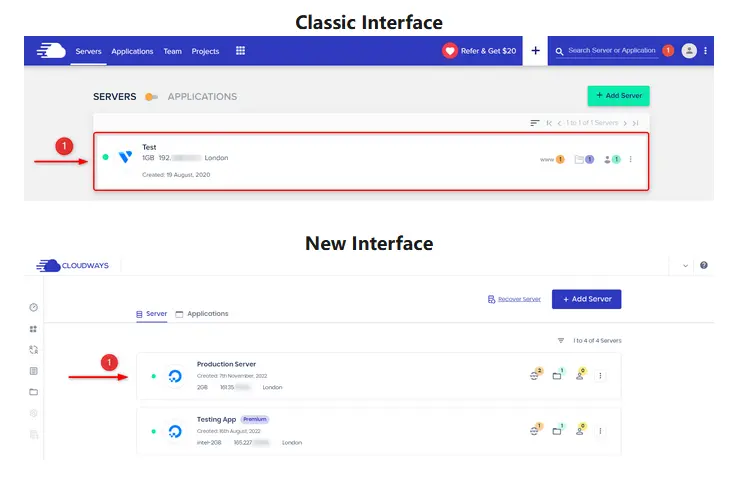The image size is (740, 483).
Task: Open the apps grid icon in classic navbar
Action: (240, 51)
